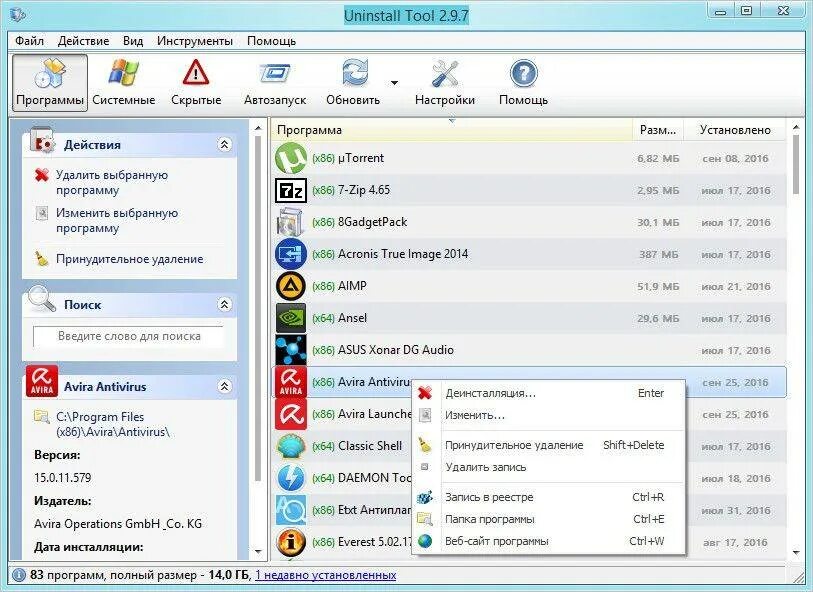This screenshot has width=813, height=592.
Task: Click Acronis True Image 2014 program name
Action: [403, 254]
